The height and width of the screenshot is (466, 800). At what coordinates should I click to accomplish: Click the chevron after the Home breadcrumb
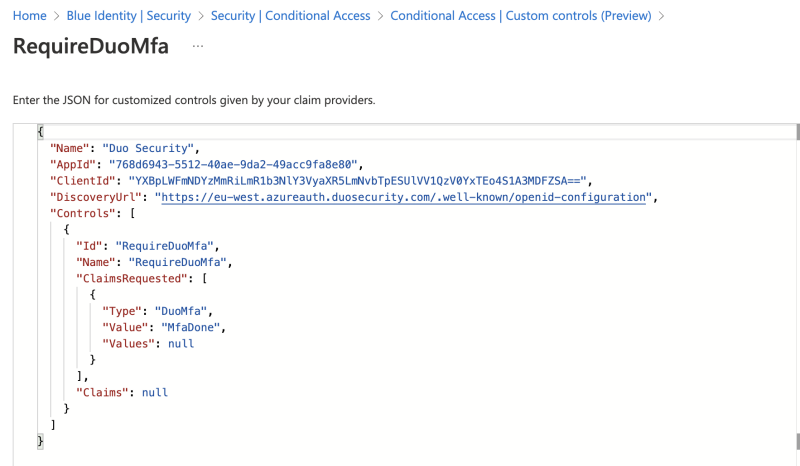click(x=57, y=16)
